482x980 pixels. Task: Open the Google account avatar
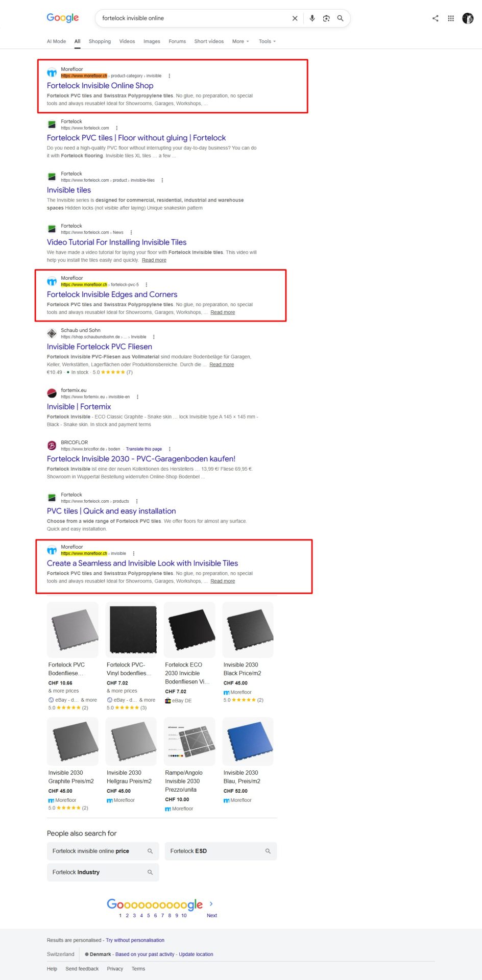(468, 18)
